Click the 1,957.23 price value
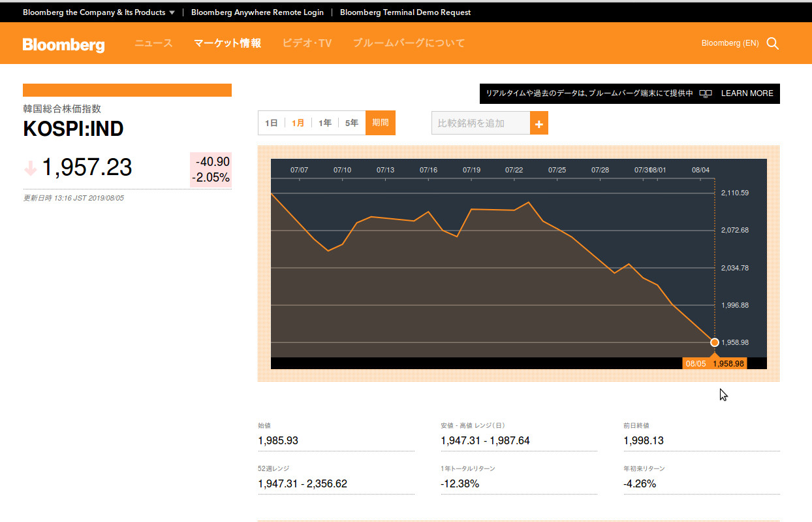 pyautogui.click(x=87, y=168)
